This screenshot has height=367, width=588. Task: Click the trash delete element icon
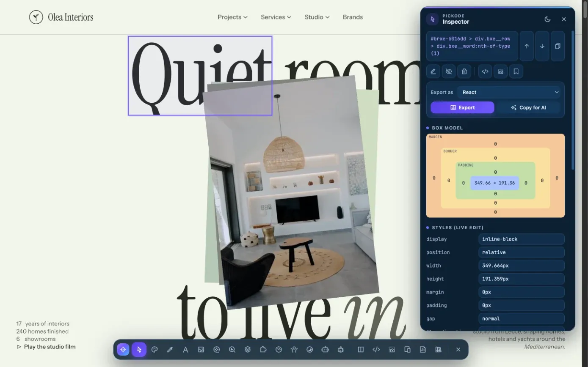(464, 71)
